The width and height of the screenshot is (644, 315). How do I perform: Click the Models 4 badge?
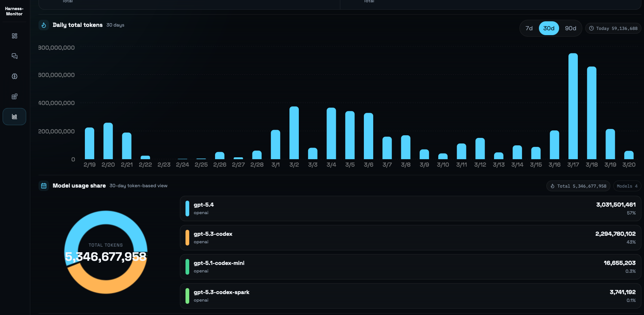pyautogui.click(x=627, y=186)
